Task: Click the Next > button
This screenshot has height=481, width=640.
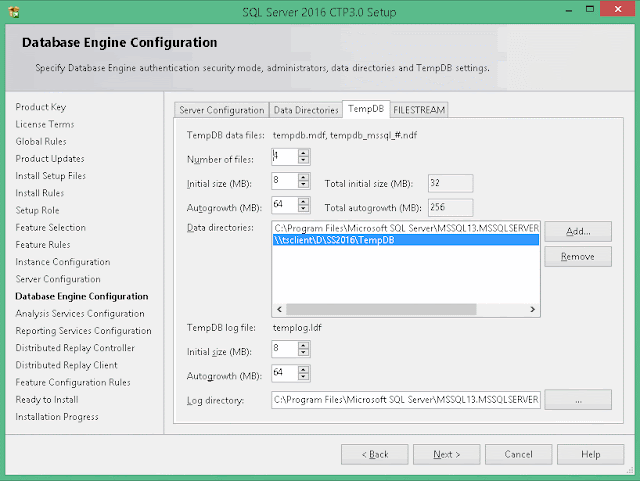Action: pos(447,454)
